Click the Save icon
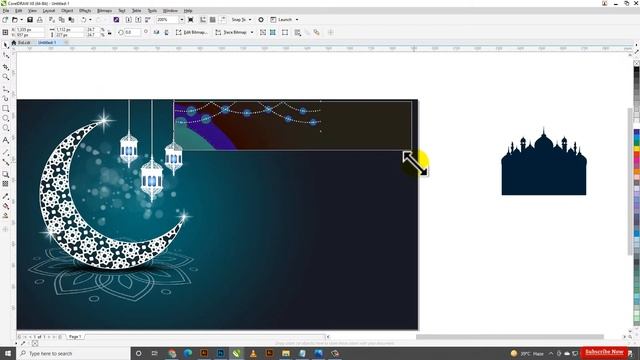The height and width of the screenshot is (360, 640). (x=30, y=20)
